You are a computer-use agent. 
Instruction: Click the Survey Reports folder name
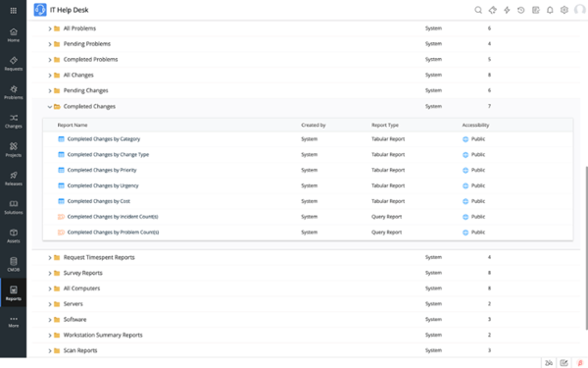pos(83,273)
